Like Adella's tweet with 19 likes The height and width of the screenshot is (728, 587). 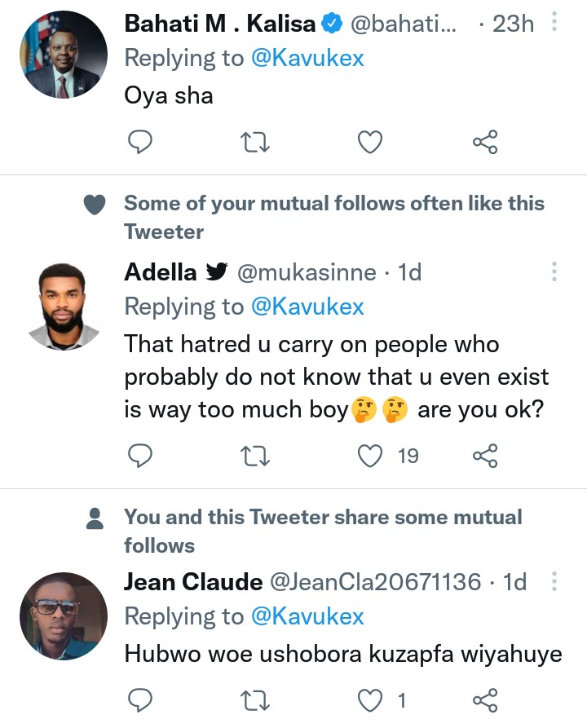(371, 455)
